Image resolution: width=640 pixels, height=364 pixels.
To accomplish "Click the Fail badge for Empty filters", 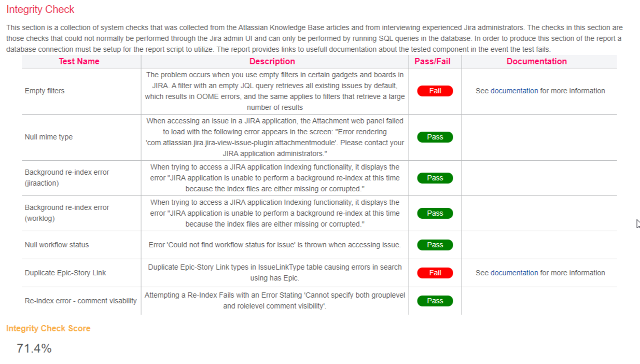I will [x=435, y=91].
